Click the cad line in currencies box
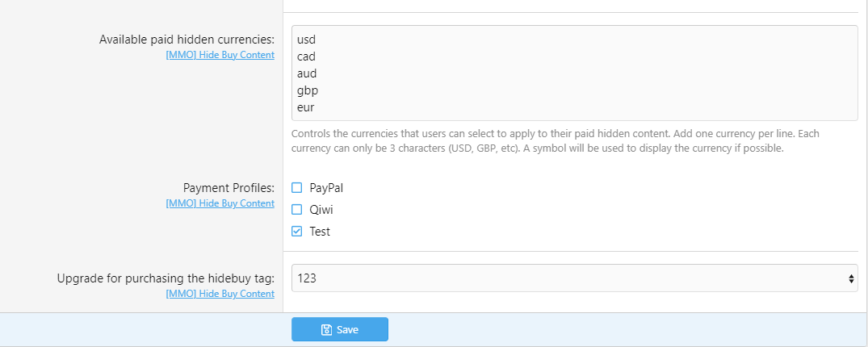This screenshot has height=347, width=868. point(306,56)
